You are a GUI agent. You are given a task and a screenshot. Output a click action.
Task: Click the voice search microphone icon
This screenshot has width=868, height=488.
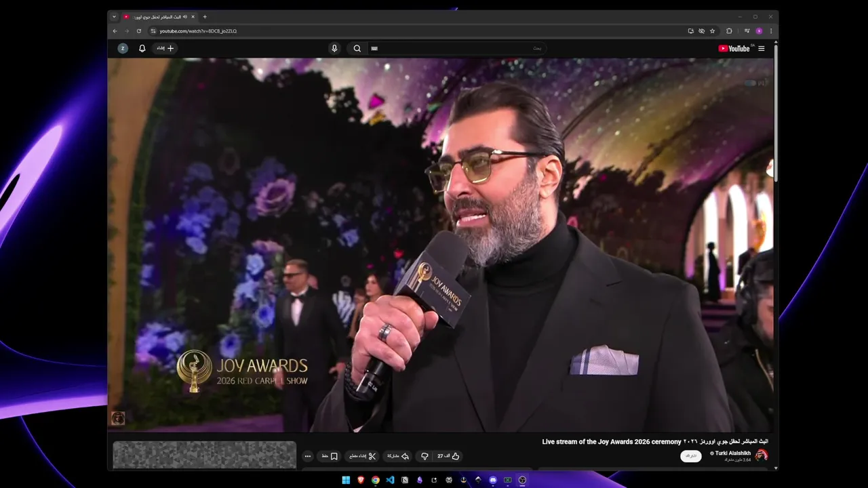tap(334, 48)
